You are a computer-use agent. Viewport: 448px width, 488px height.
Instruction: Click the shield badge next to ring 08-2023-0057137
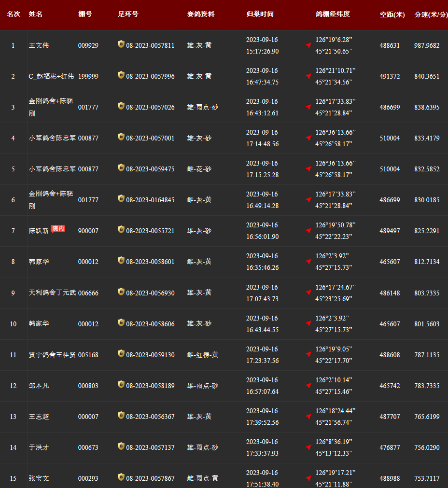click(x=121, y=446)
